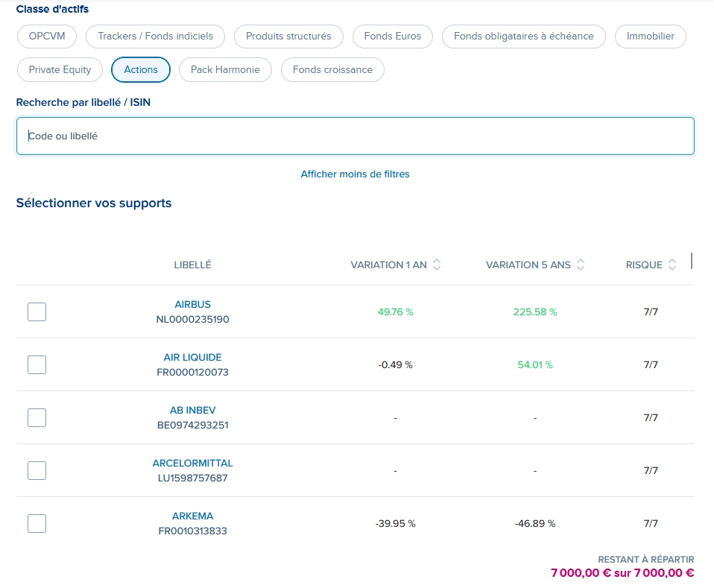This screenshot has width=714, height=588.
Task: Filter by OPCVM asset class
Action: [46, 36]
